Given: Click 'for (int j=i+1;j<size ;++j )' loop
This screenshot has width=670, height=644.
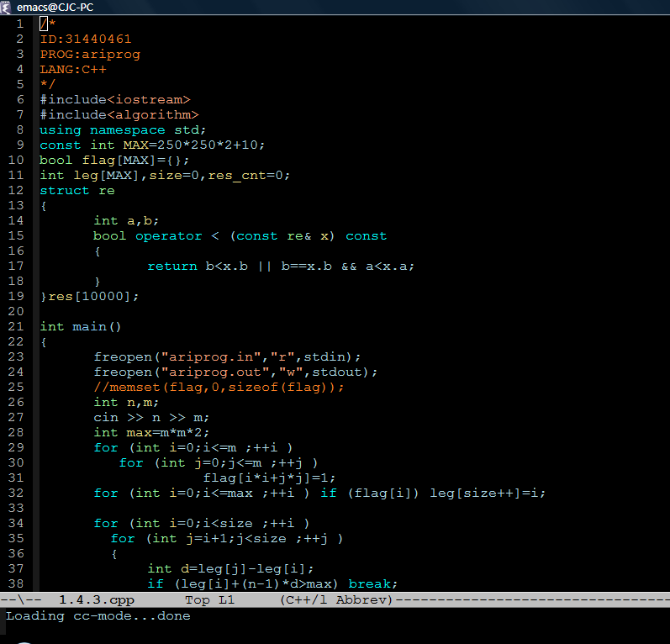Looking at the screenshot, I should coord(226,538).
